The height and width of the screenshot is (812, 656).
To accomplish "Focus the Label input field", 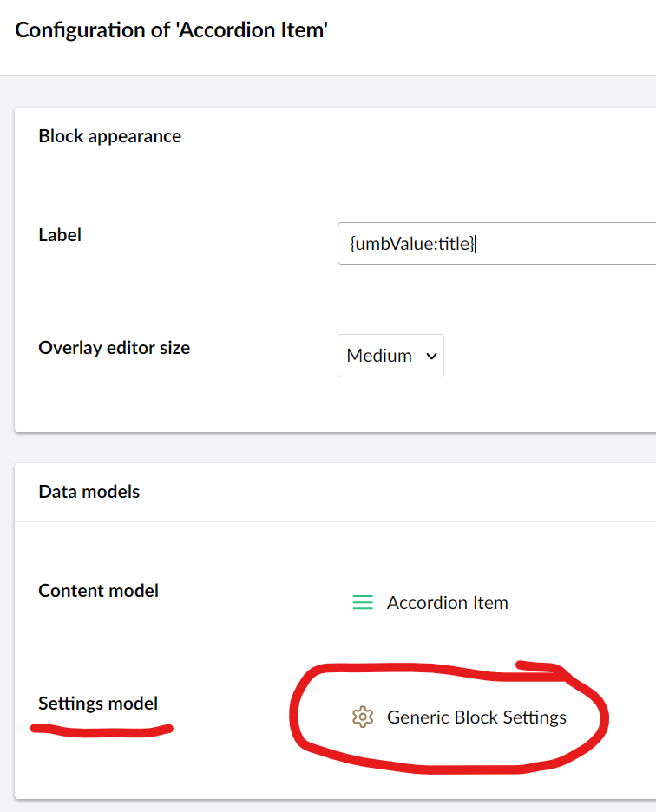I will tap(497, 244).
